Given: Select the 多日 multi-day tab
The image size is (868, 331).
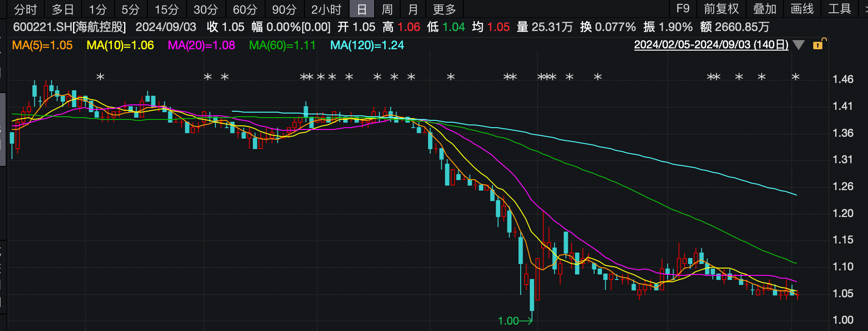Looking at the screenshot, I should click(63, 9).
